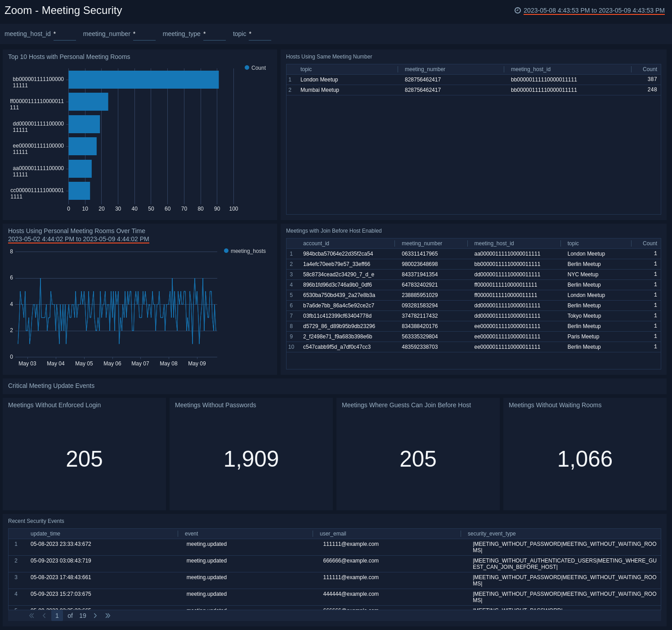Click the update_time column header in Recent Security Events
This screenshot has width=672, height=630.
click(45, 534)
